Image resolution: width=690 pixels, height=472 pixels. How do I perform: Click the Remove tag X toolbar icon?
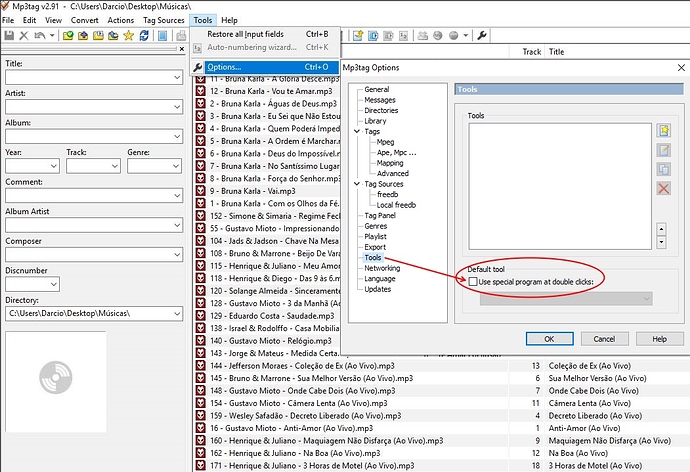(x=24, y=36)
